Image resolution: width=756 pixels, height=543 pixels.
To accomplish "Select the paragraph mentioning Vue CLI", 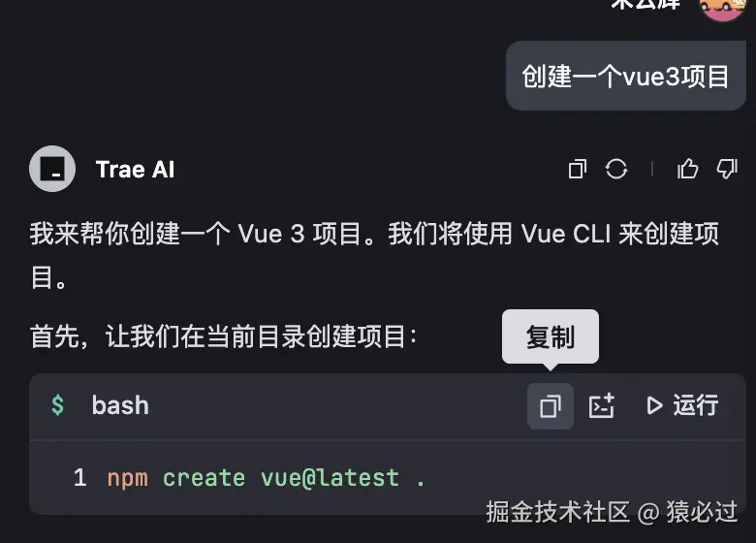I will tap(375, 256).
